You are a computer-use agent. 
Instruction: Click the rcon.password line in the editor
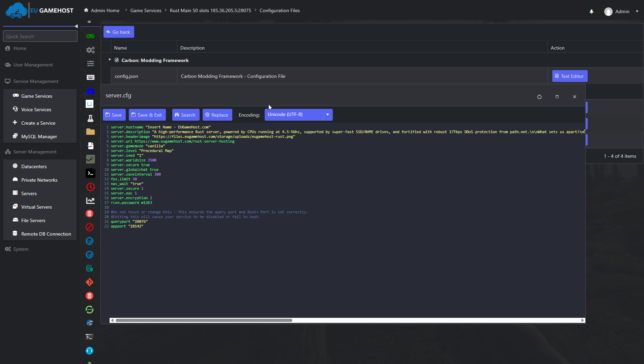(131, 203)
